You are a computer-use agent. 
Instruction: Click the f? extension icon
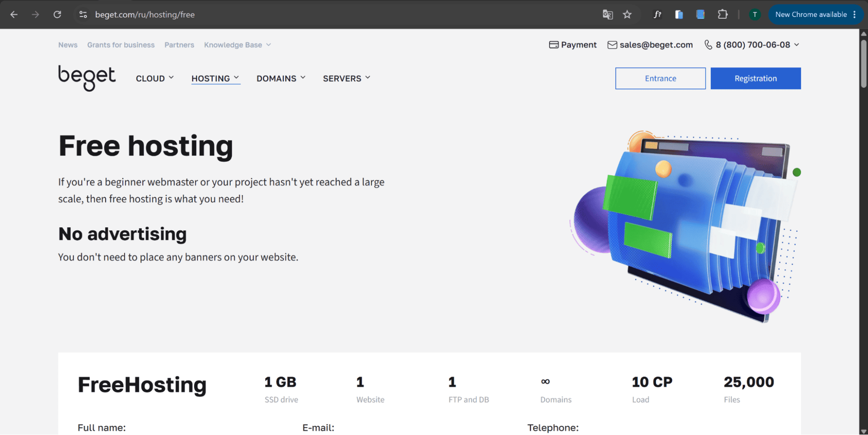657,14
